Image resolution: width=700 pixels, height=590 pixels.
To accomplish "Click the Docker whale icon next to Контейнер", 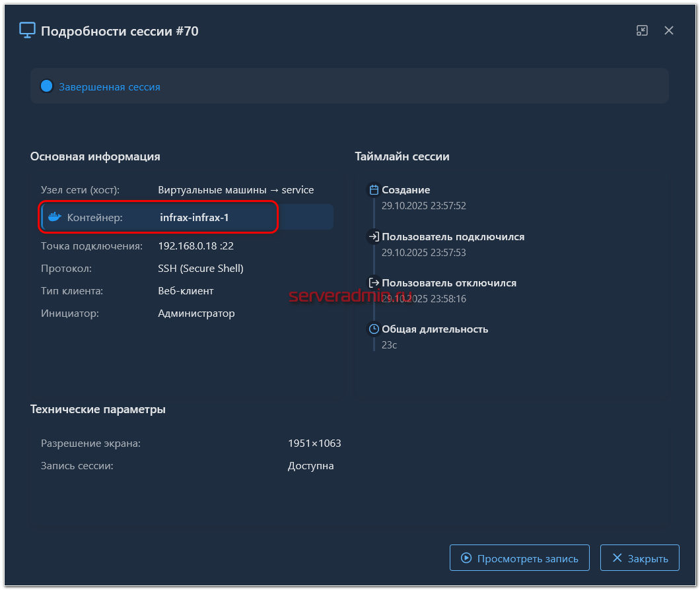I will pyautogui.click(x=55, y=217).
